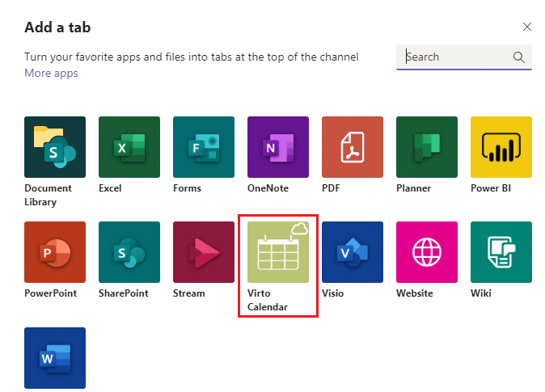Select the Document Library app icon
The height and width of the screenshot is (392, 545).
[55, 147]
